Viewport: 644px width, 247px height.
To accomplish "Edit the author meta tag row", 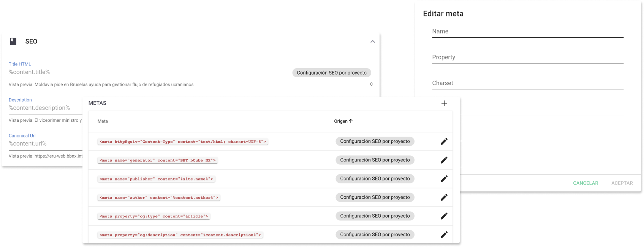I will [x=444, y=198].
